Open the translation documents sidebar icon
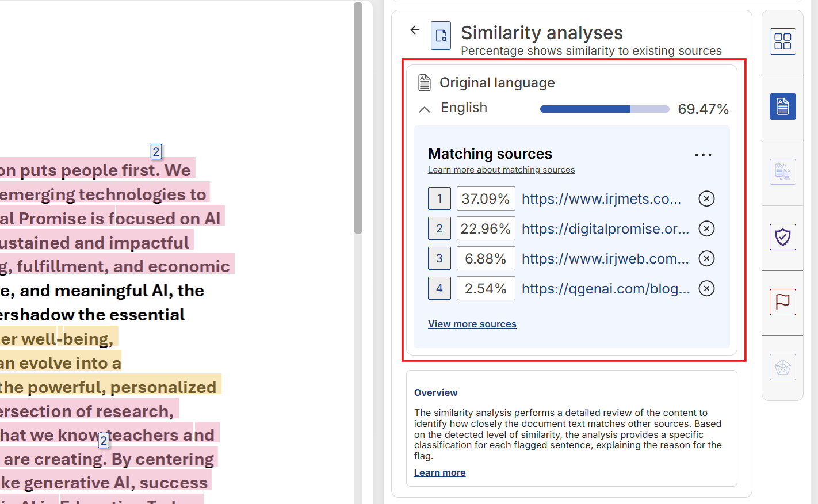The height and width of the screenshot is (504, 818). coord(782,171)
